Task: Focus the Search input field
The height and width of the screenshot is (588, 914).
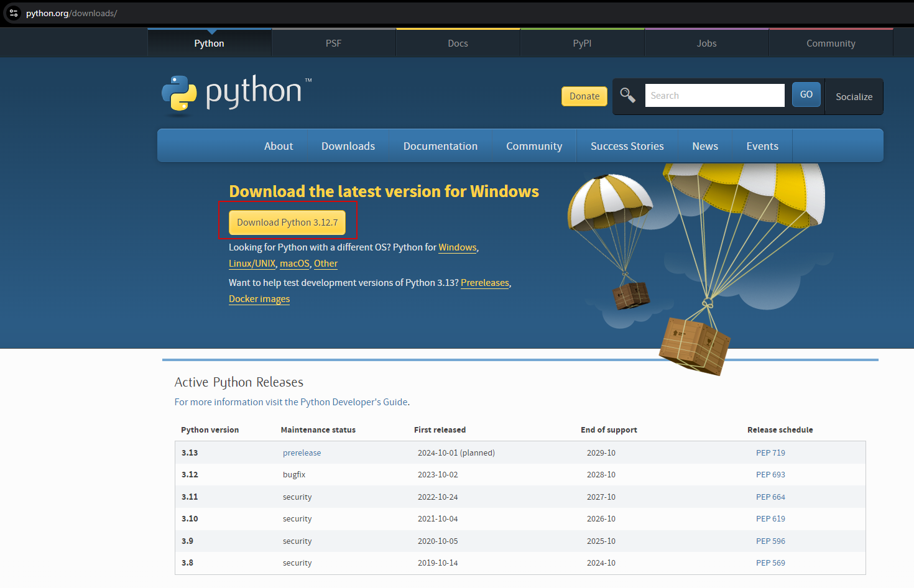Action: (x=714, y=95)
